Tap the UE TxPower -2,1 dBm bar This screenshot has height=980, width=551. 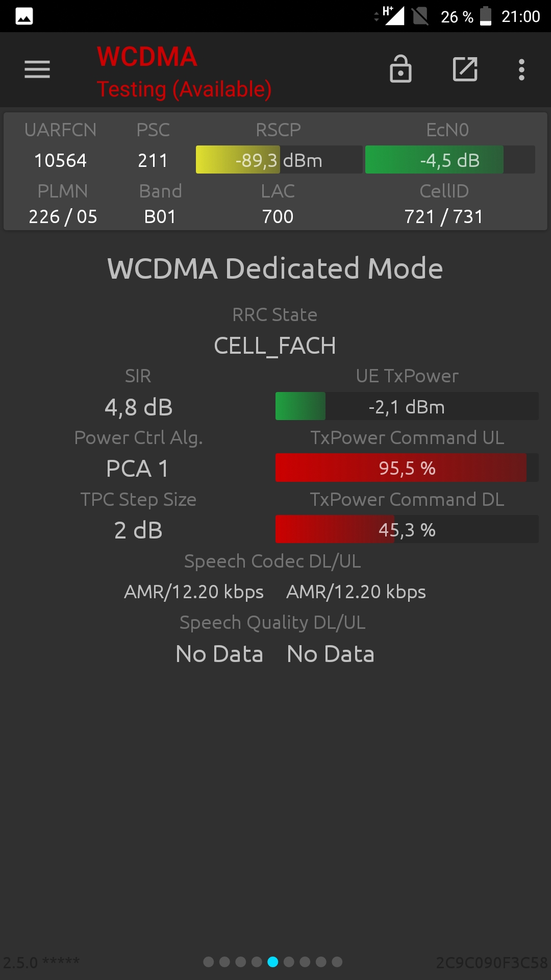click(x=407, y=406)
